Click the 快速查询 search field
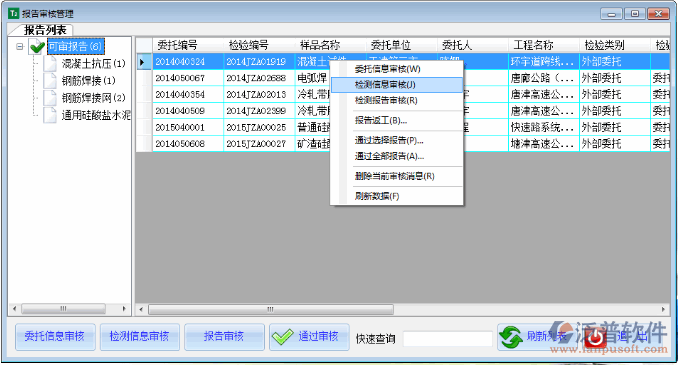Image resolution: width=678 pixels, height=365 pixels. tap(448, 339)
